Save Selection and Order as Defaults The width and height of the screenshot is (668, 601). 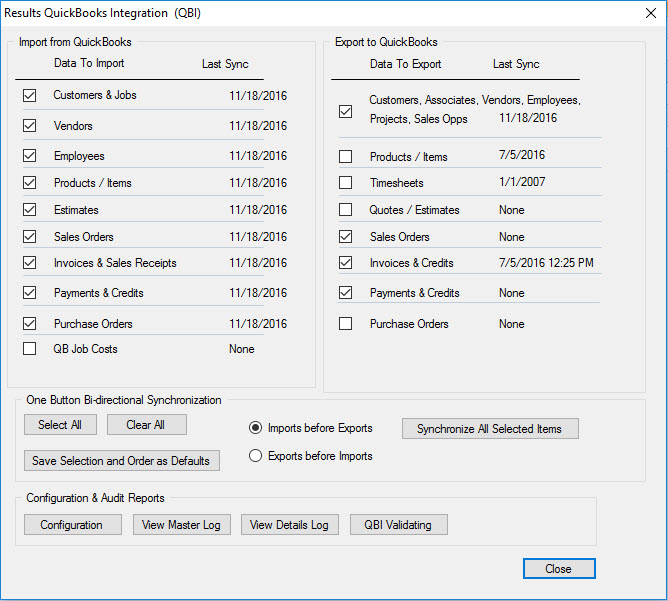point(121,461)
